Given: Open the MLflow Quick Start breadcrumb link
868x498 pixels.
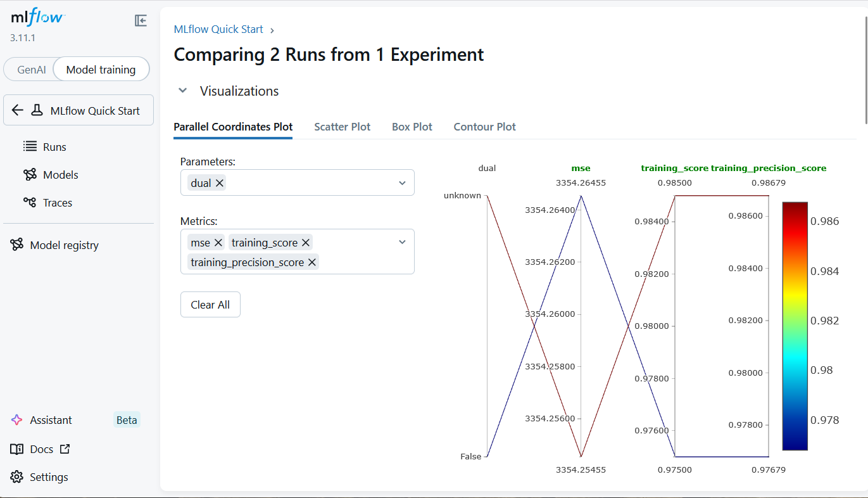Looking at the screenshot, I should pos(218,29).
